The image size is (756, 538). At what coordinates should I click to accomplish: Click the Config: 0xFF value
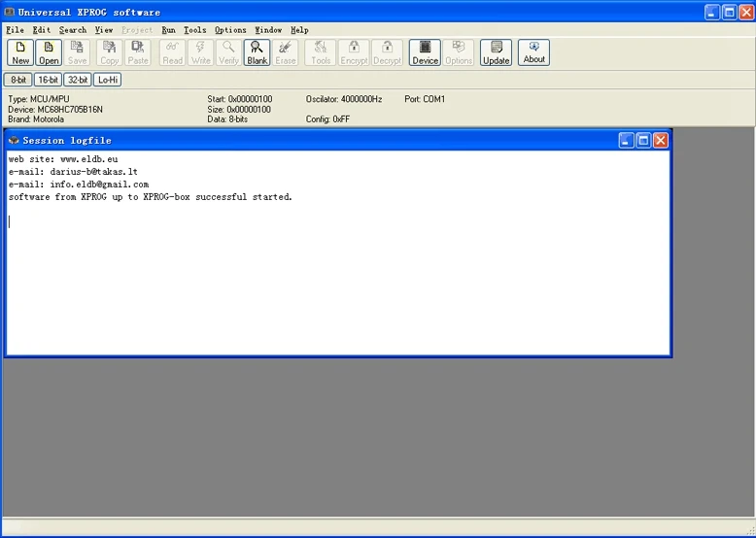(327, 119)
